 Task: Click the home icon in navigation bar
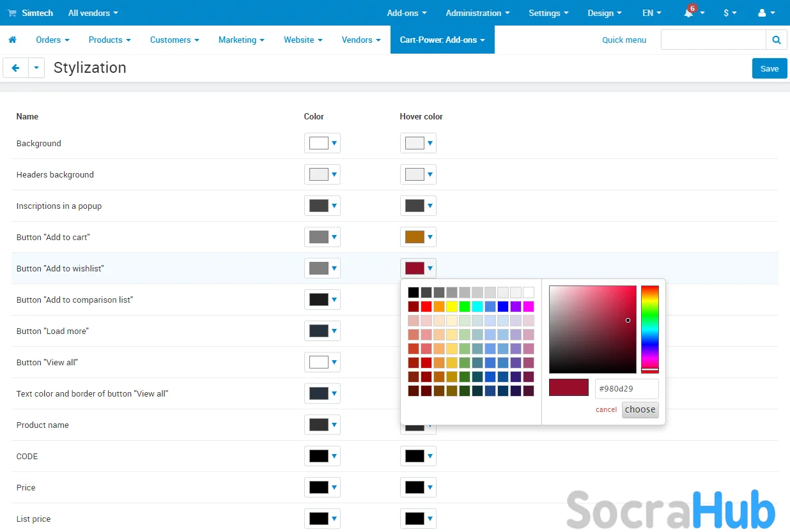[12, 40]
